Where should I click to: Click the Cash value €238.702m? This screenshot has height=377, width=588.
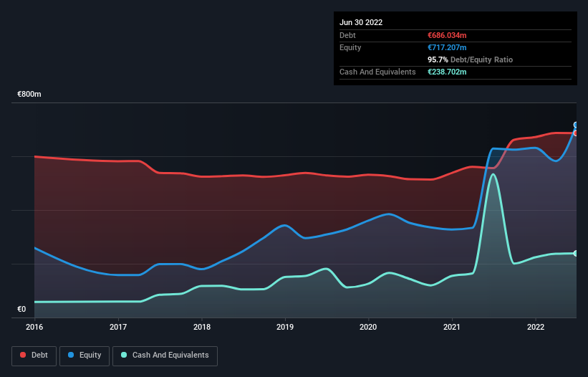[447, 72]
